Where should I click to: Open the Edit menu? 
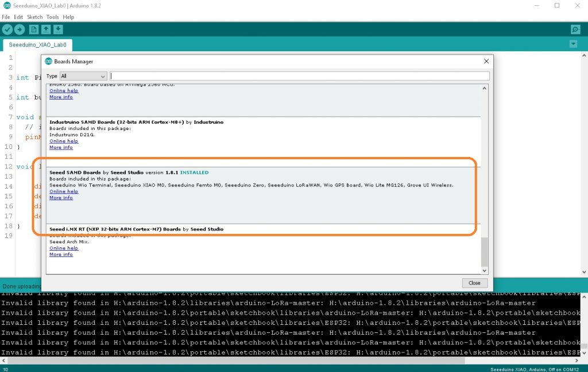18,17
